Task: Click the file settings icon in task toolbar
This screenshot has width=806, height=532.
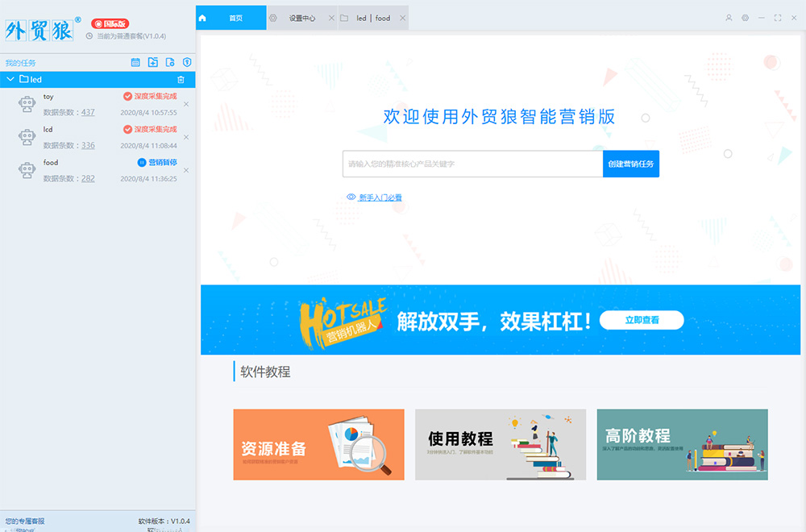Action: [x=170, y=62]
